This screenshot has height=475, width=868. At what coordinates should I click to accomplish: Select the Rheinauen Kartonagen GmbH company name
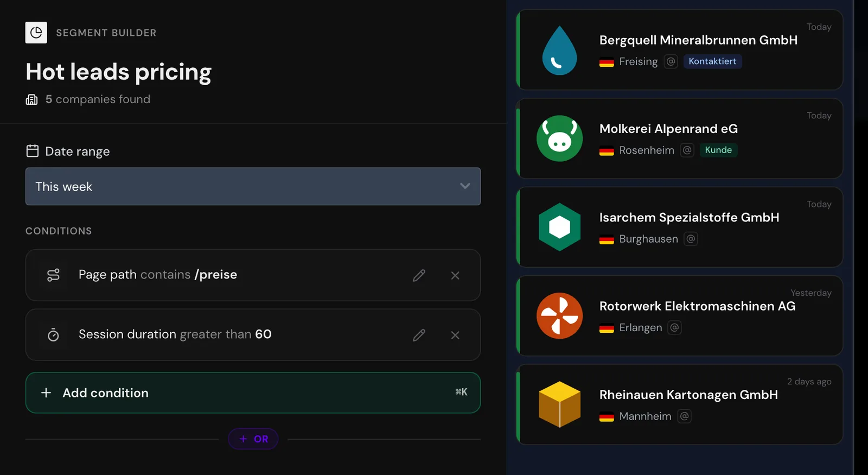pos(688,395)
